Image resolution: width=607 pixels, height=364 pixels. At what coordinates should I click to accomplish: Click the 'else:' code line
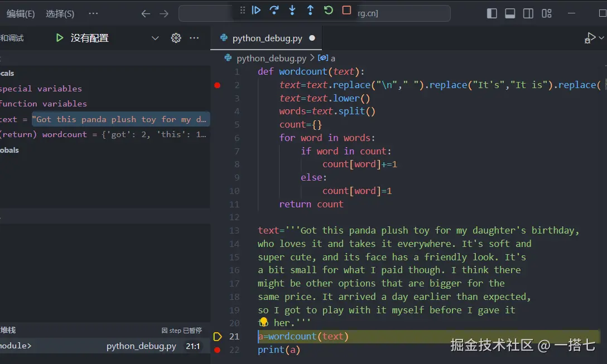[x=314, y=178]
